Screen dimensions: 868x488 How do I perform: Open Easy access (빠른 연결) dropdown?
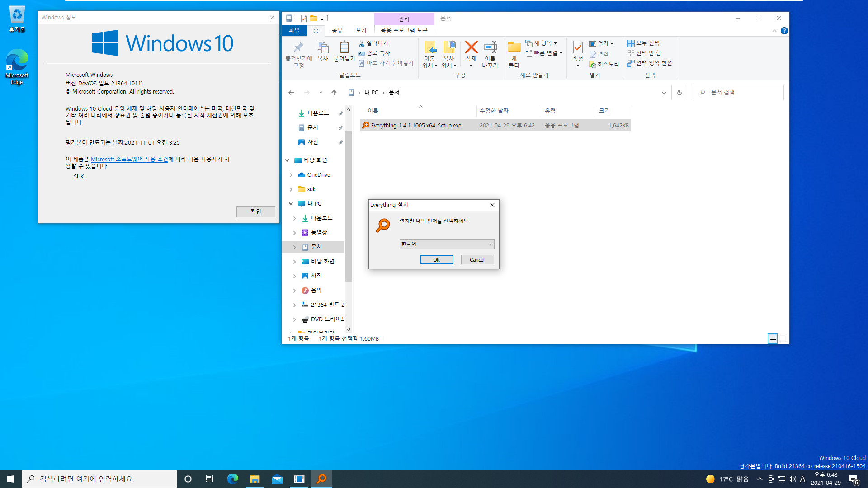coord(544,53)
